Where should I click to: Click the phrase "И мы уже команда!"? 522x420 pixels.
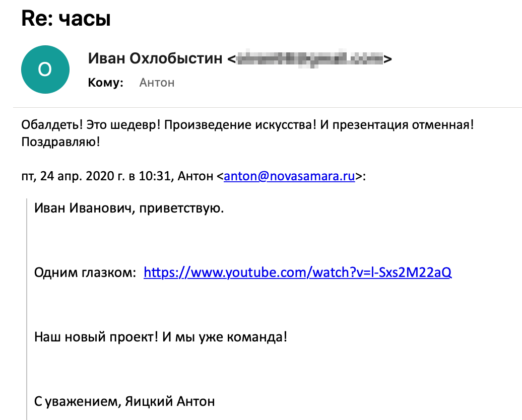click(x=225, y=336)
